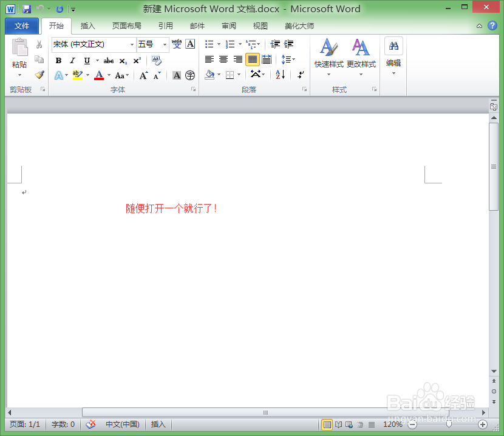Toggle Strikethrough abc formatting
This screenshot has width=504, height=436.
109,61
